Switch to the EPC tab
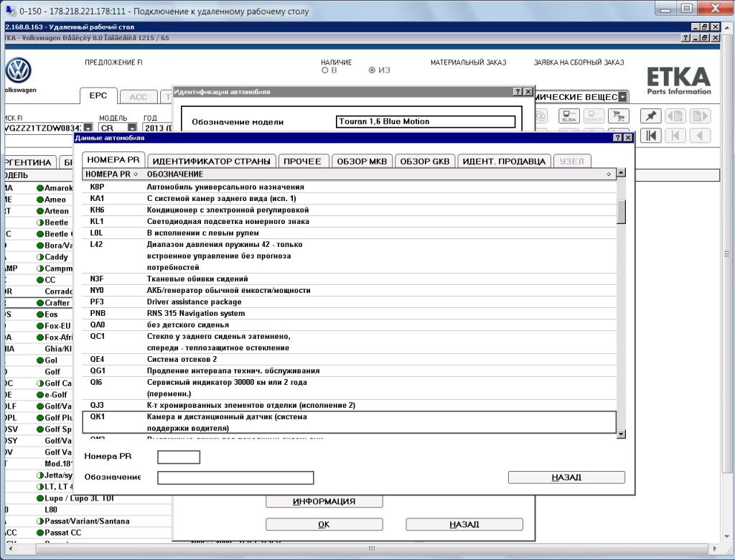 pyautogui.click(x=98, y=95)
